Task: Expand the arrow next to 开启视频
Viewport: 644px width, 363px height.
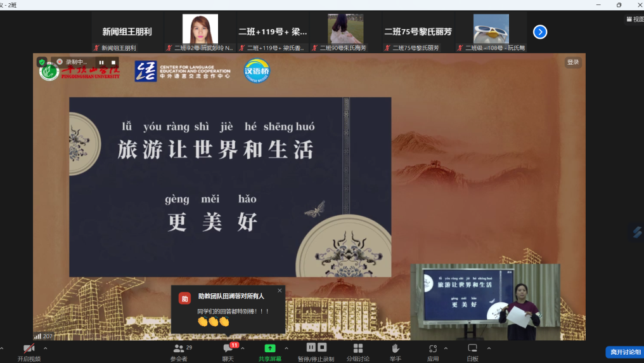Action: pos(45,348)
